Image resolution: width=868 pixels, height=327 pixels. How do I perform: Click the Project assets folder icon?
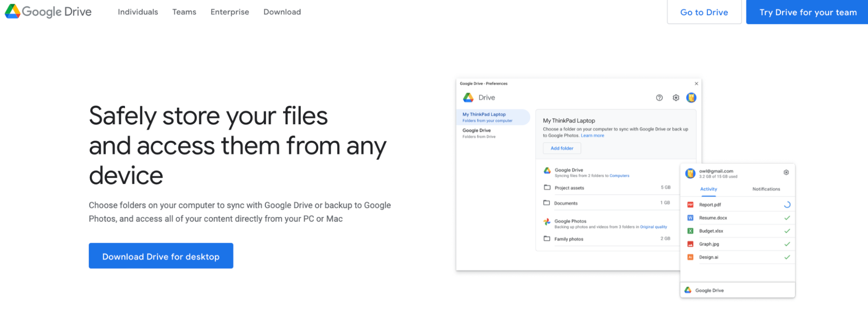[547, 188]
